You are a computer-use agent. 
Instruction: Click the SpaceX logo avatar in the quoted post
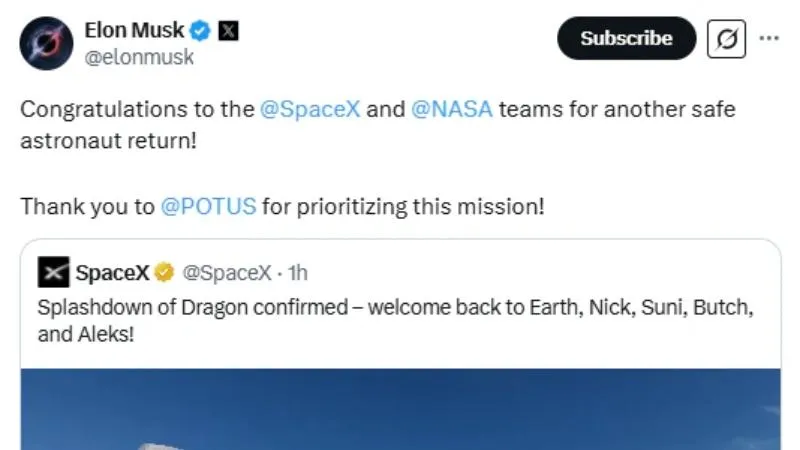[x=53, y=272]
